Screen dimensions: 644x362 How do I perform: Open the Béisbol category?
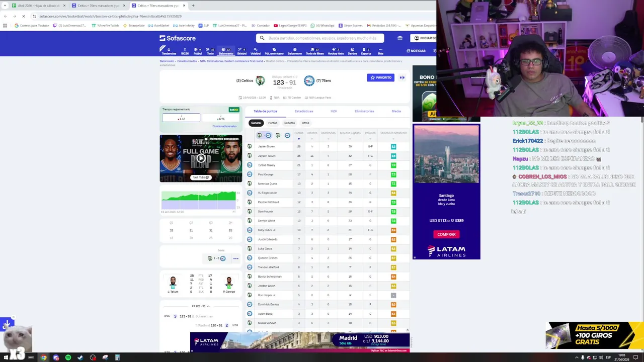pyautogui.click(x=242, y=51)
